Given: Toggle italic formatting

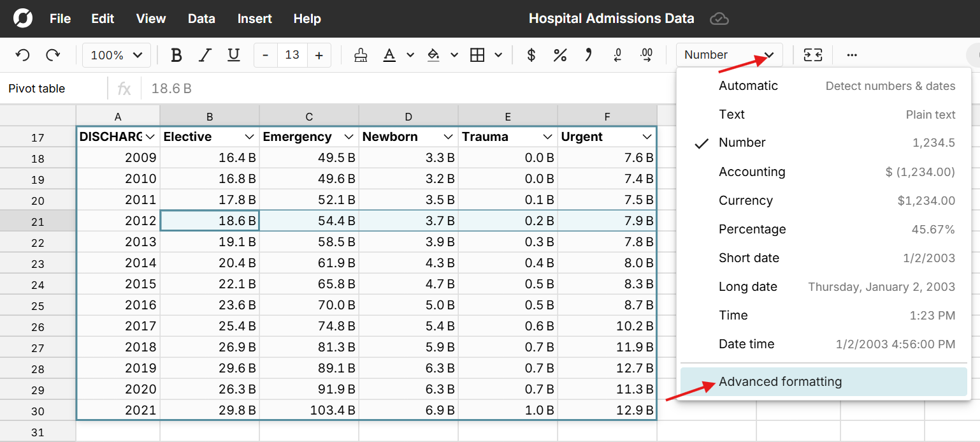Looking at the screenshot, I should (205, 55).
